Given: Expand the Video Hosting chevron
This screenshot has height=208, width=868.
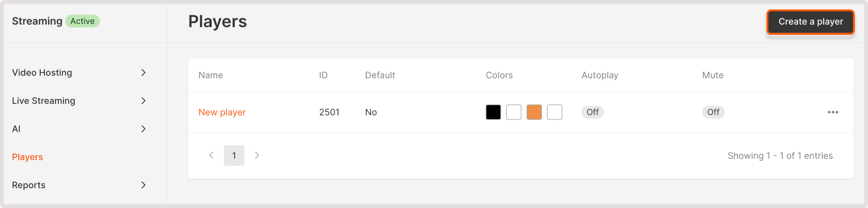Looking at the screenshot, I should coord(144,72).
